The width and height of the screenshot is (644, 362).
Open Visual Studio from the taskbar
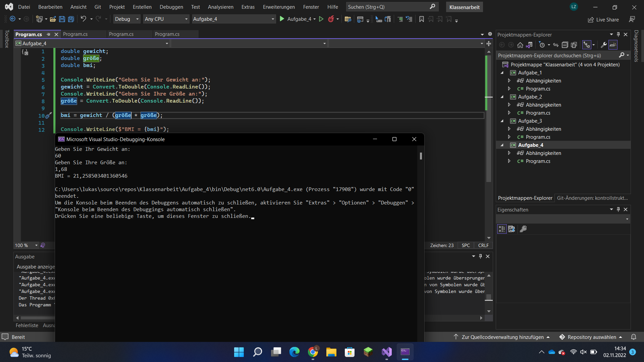[387, 352]
